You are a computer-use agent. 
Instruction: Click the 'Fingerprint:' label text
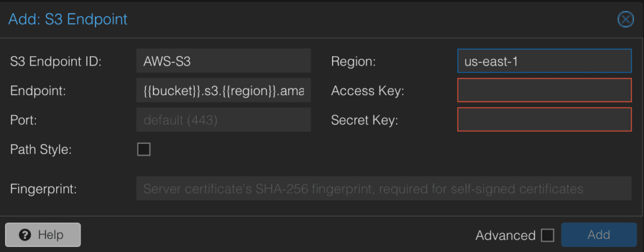43,188
